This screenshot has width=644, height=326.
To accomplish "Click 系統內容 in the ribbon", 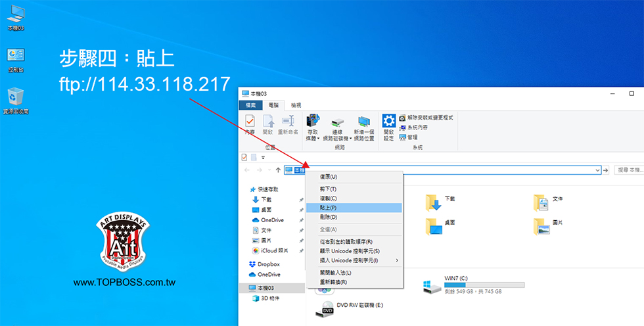I will click(417, 128).
